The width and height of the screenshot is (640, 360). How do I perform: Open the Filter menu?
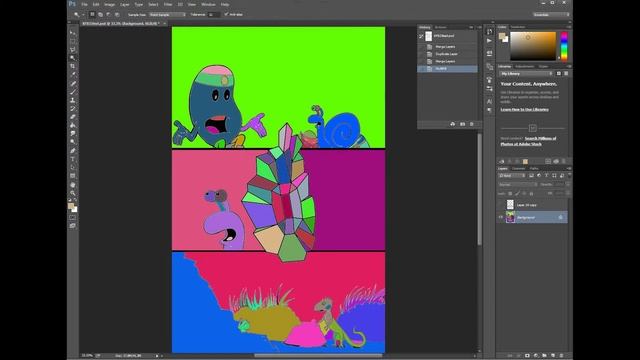tap(168, 4)
